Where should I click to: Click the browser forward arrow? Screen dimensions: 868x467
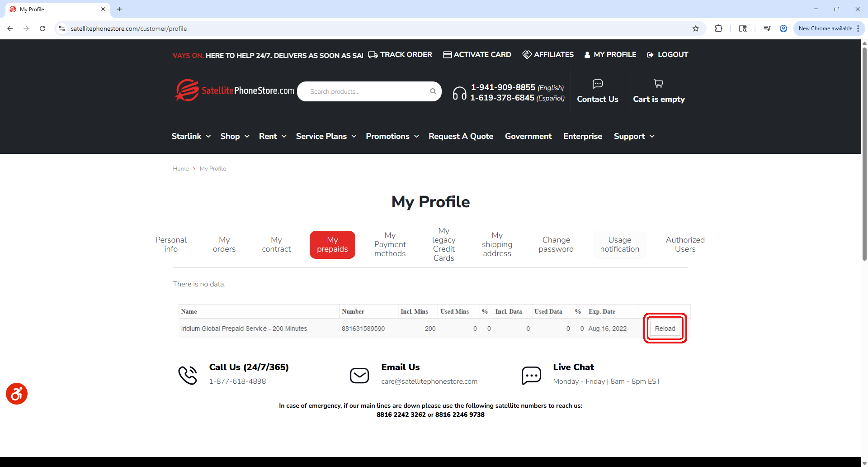[26, 29]
